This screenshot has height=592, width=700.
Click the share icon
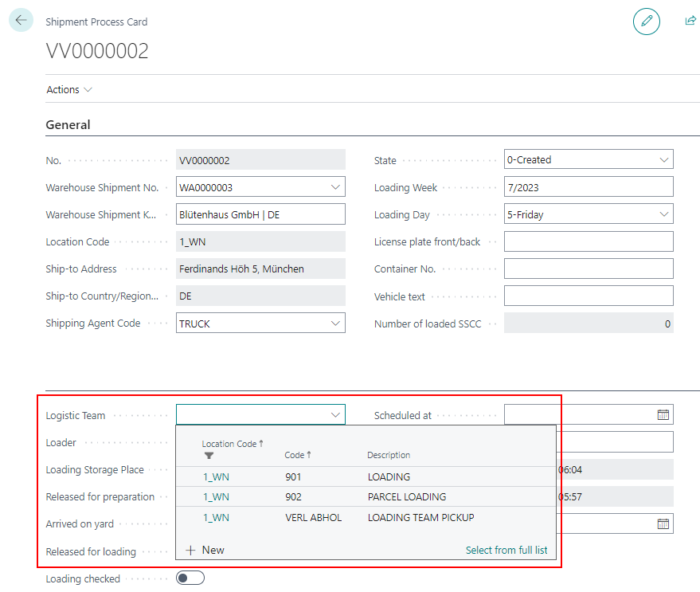690,21
